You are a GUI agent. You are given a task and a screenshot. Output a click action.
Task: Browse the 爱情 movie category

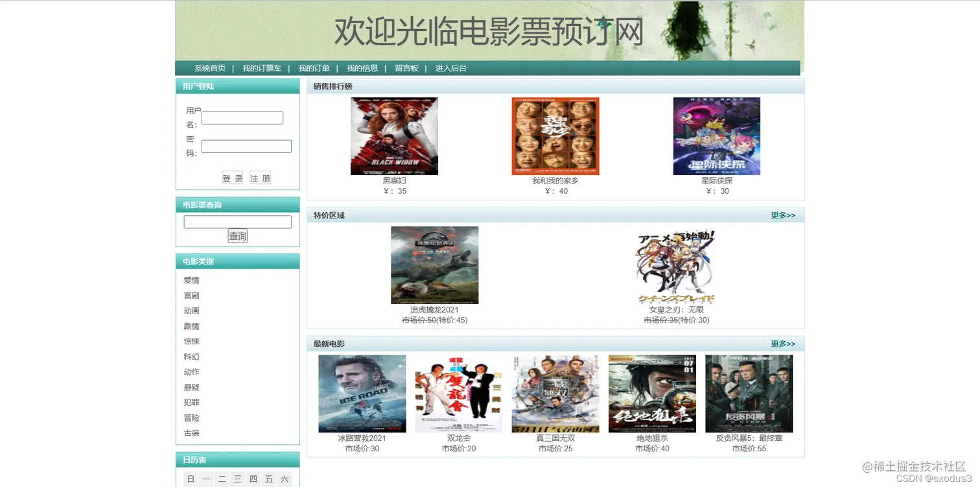[x=192, y=279]
